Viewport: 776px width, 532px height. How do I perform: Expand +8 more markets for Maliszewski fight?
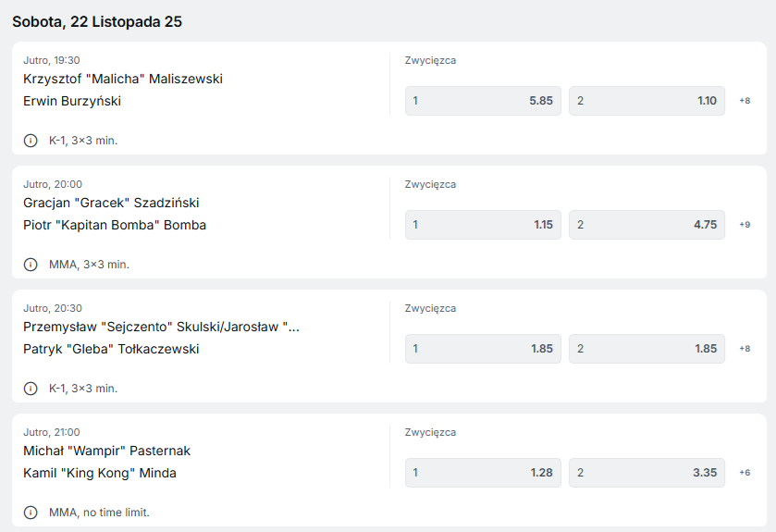click(x=745, y=101)
